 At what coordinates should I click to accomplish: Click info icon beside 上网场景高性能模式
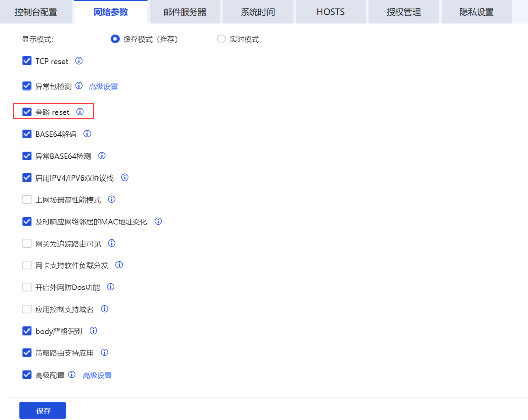tap(112, 200)
